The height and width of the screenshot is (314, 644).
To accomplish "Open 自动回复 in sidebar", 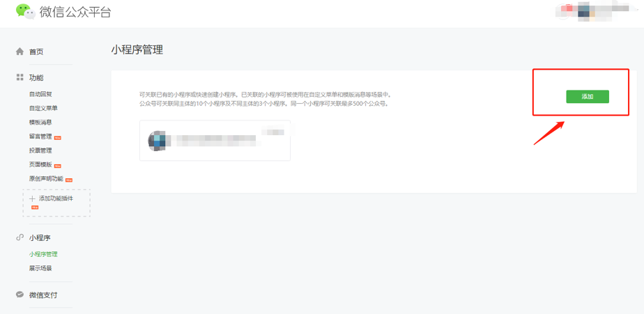I will click(40, 94).
